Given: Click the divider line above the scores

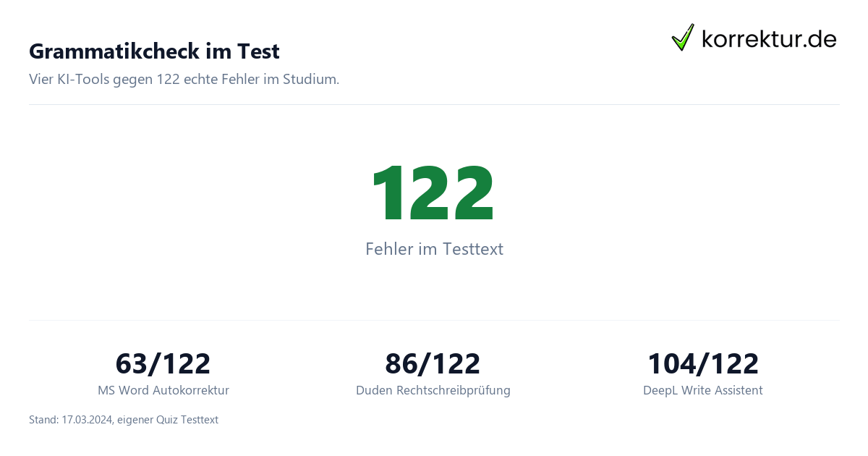Looking at the screenshot, I should 434,320.
